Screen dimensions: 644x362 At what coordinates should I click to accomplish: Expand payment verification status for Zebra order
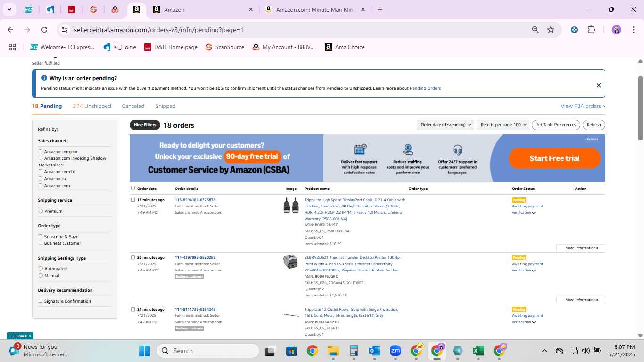coord(534,271)
